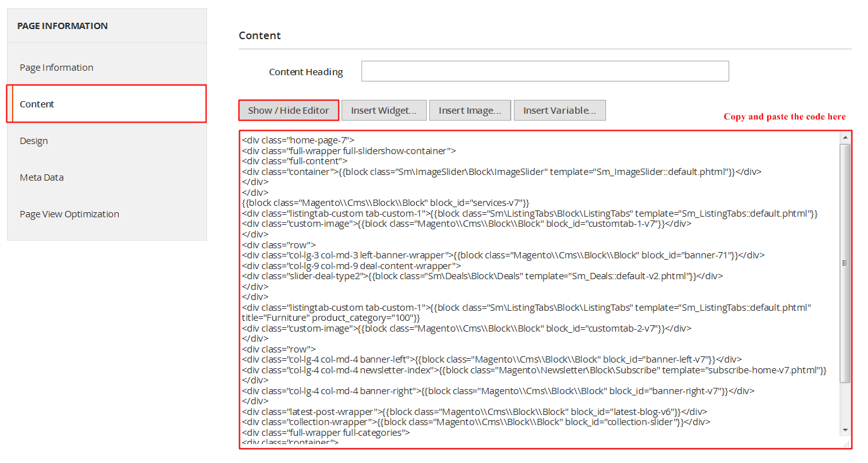Image resolution: width=868 pixels, height=463 pixels.
Task: Go to Page View Optimization tab
Action: (x=69, y=214)
